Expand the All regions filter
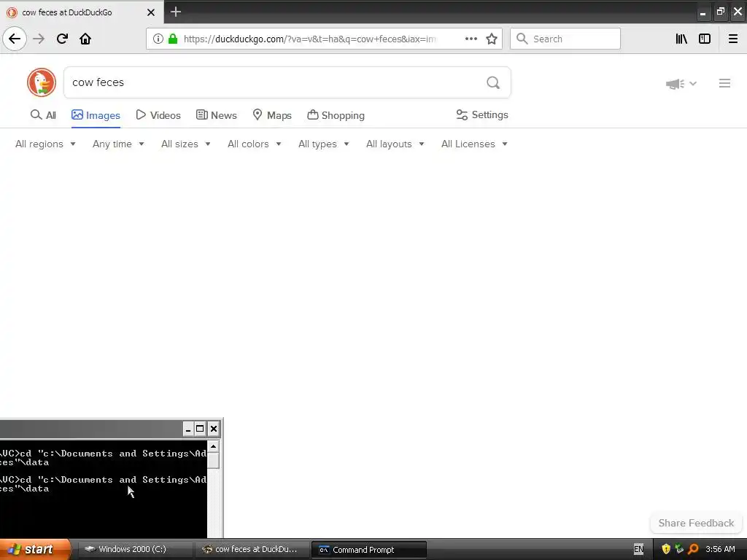This screenshot has width=747, height=560. pos(45,144)
